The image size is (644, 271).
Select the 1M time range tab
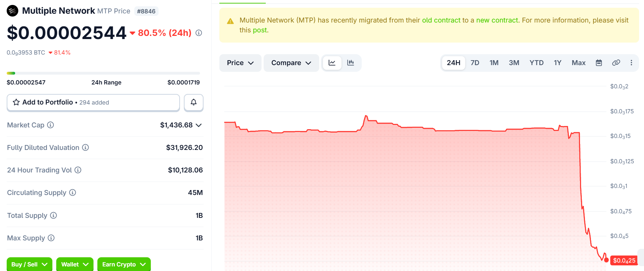tap(494, 63)
